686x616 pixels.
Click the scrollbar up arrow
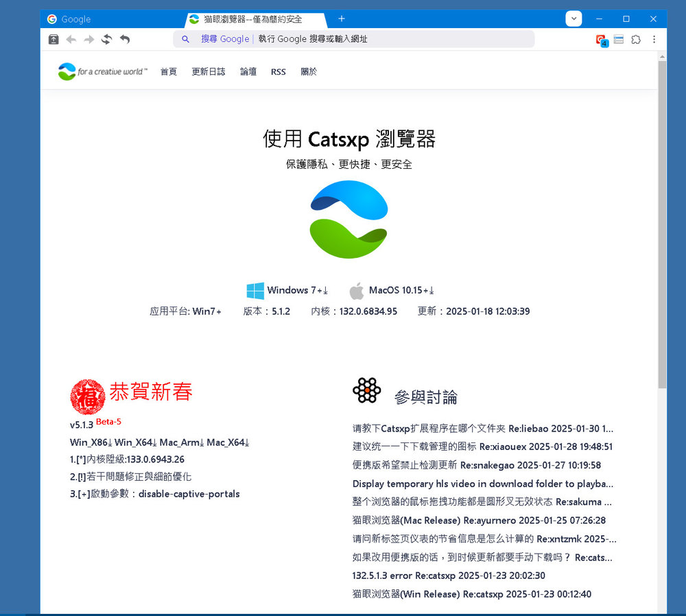[663, 56]
